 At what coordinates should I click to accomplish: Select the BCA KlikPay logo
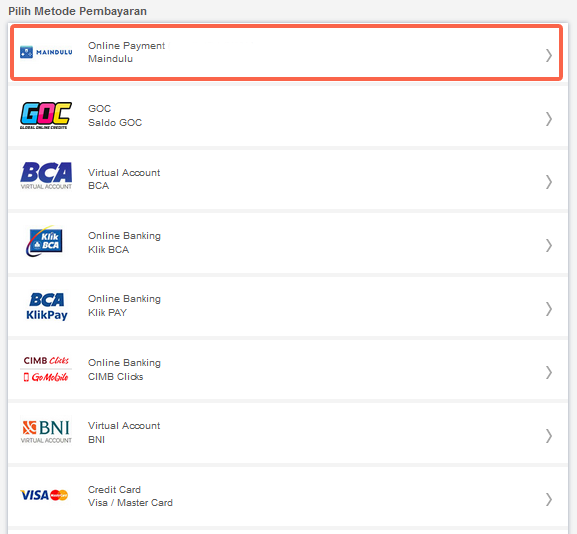[47, 306]
